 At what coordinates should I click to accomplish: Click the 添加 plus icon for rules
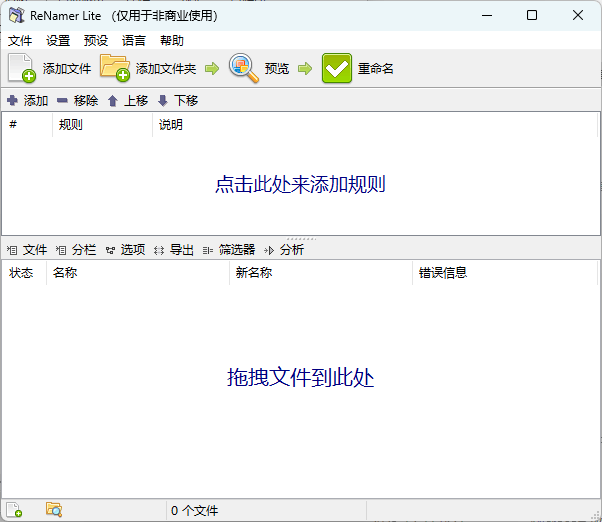(x=13, y=101)
